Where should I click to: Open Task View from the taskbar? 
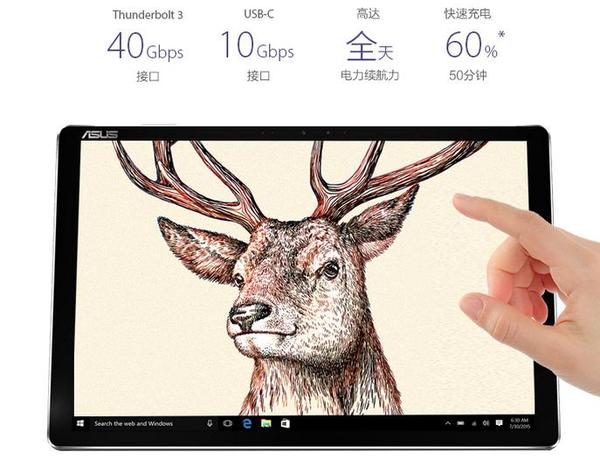tap(228, 423)
